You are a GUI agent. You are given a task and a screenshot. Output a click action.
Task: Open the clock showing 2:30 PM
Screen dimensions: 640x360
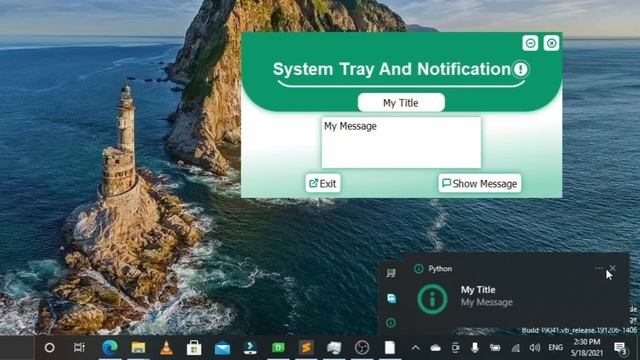tap(587, 347)
